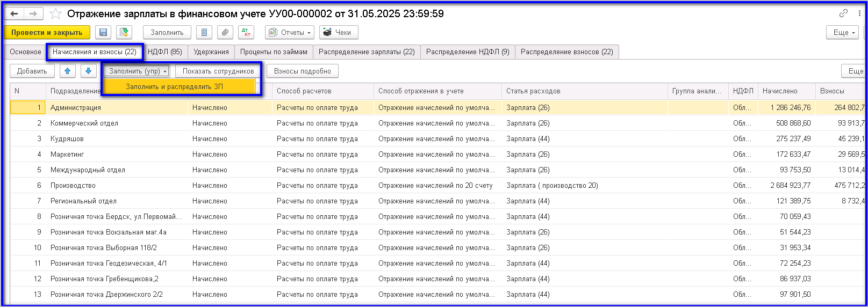The image size is (868, 307).
Task: Open attached files via paperclip icon
Action: point(225,33)
